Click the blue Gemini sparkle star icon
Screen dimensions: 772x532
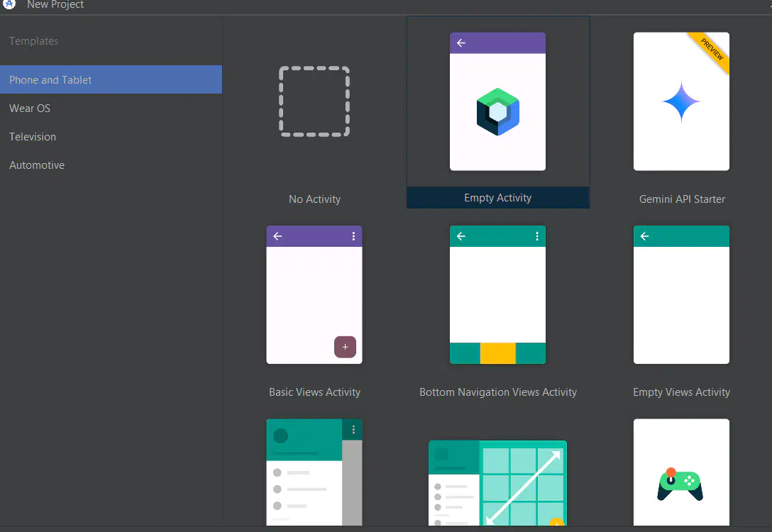pos(681,101)
